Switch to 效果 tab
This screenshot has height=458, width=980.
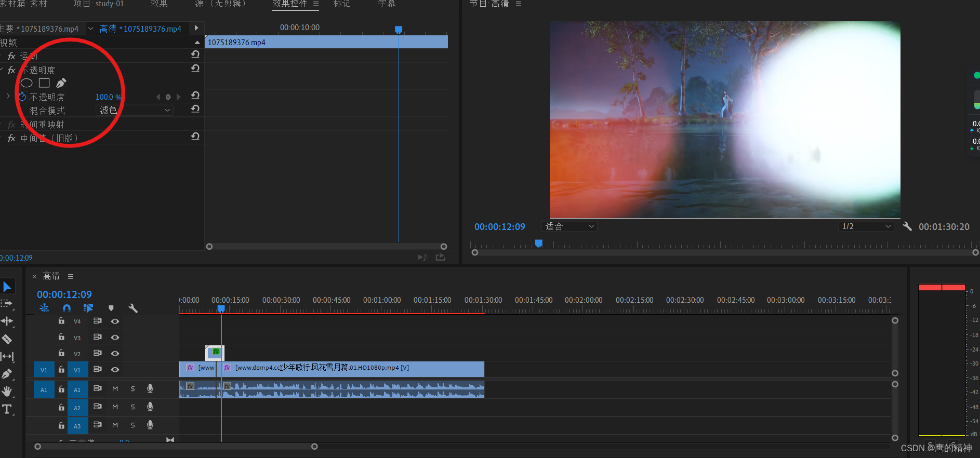click(159, 4)
